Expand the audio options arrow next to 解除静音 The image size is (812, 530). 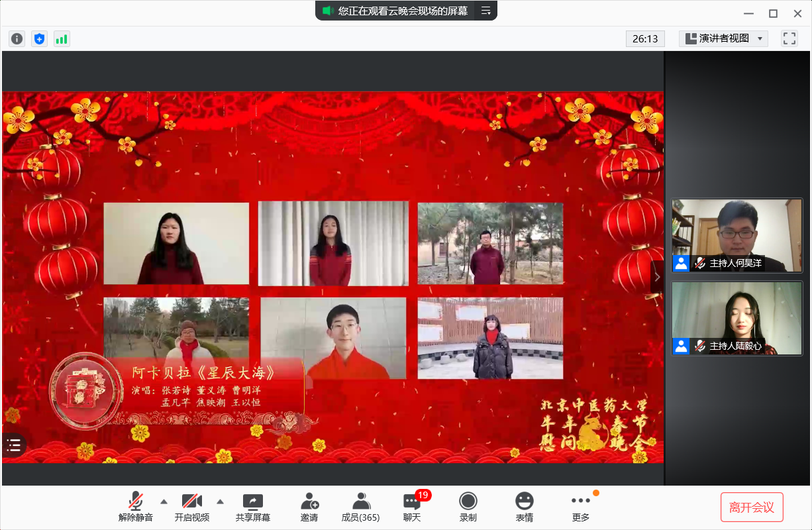(x=164, y=501)
